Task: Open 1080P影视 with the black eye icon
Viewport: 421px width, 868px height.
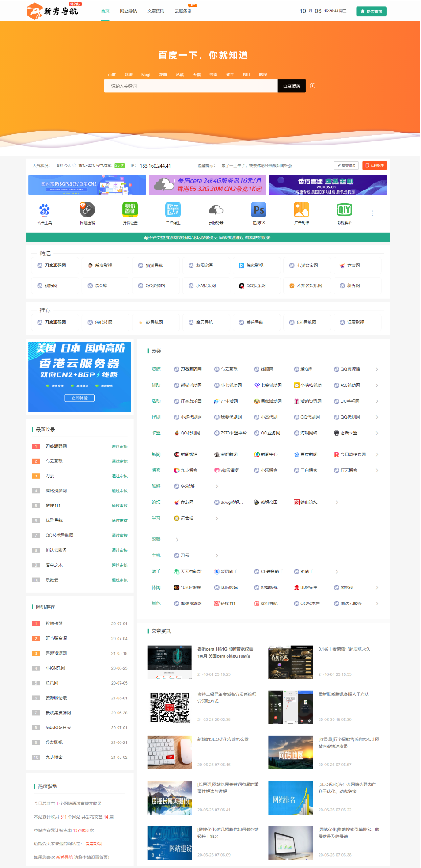Action: click(188, 588)
